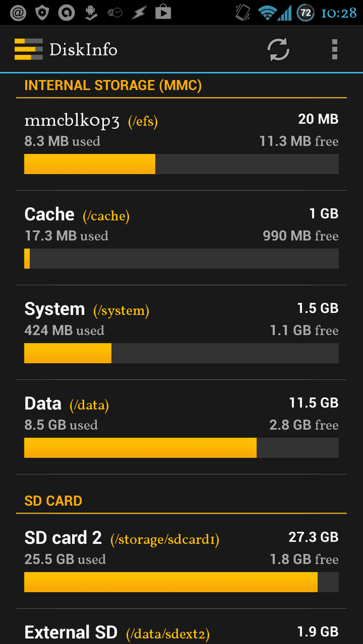Open the three-dot overflow menu
This screenshot has width=363, height=644.
tap(334, 49)
